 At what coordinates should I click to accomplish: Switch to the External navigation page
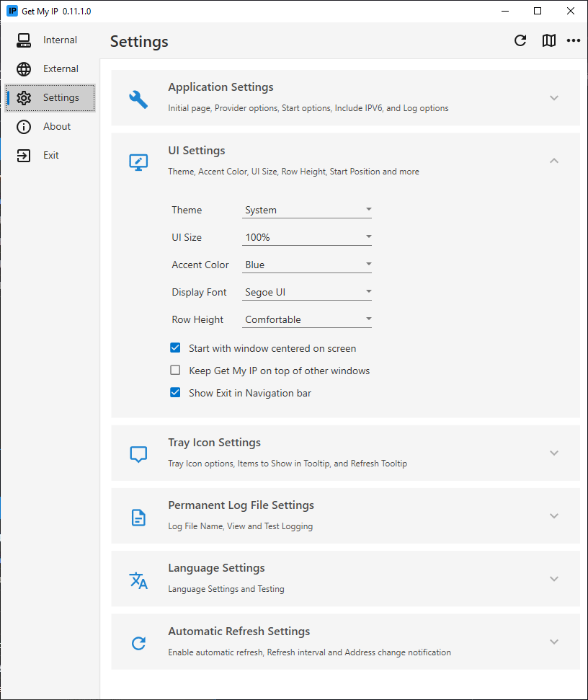point(50,68)
